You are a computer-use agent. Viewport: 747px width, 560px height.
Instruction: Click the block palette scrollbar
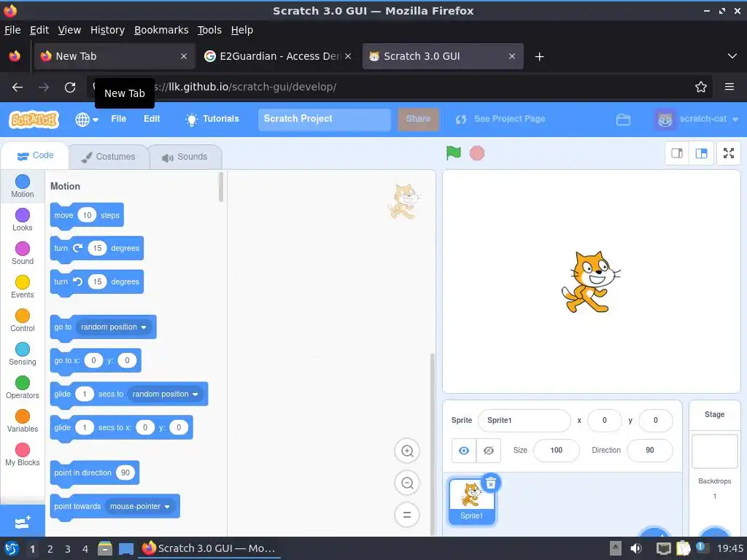pyautogui.click(x=220, y=187)
